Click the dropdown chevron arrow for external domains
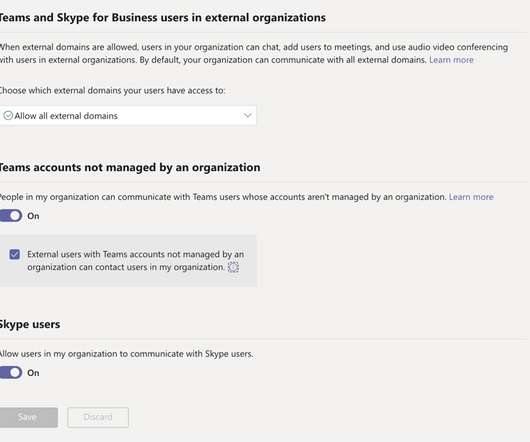The image size is (530, 442). coord(247,116)
